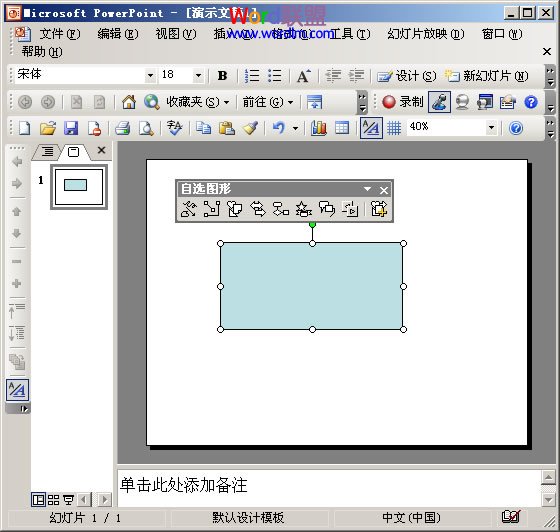560x532 pixels.
Task: Insert a chart
Action: tap(319, 128)
